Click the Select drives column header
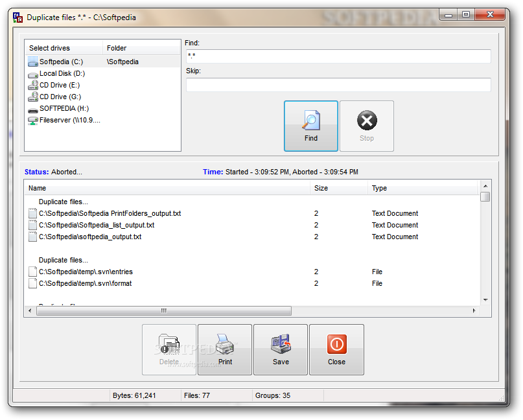The width and height of the screenshot is (523, 420). (x=64, y=48)
